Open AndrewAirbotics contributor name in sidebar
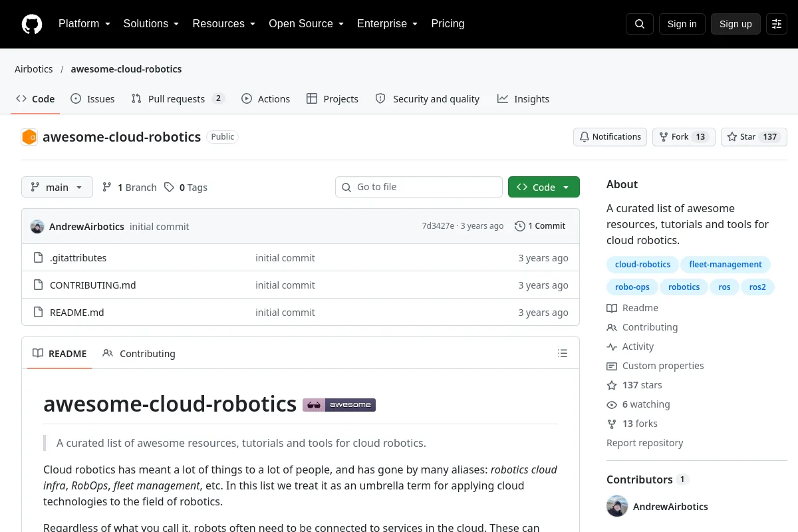 670,507
